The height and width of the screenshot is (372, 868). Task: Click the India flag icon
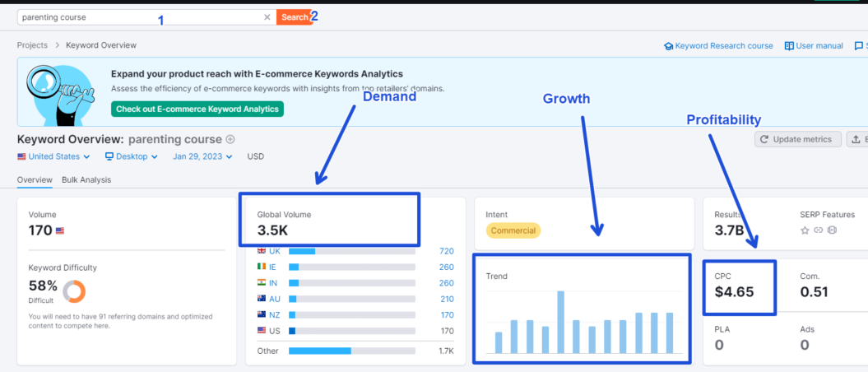[x=262, y=283]
